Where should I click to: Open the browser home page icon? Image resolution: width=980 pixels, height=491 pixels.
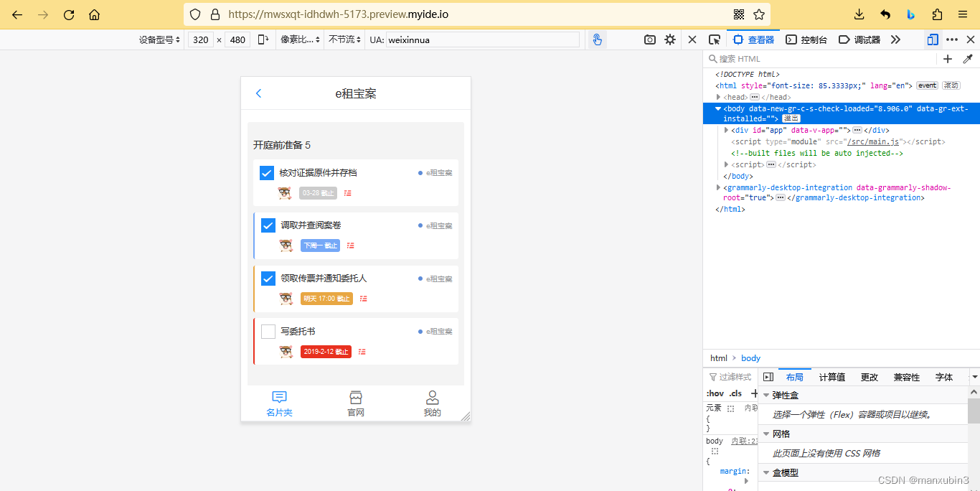point(94,14)
